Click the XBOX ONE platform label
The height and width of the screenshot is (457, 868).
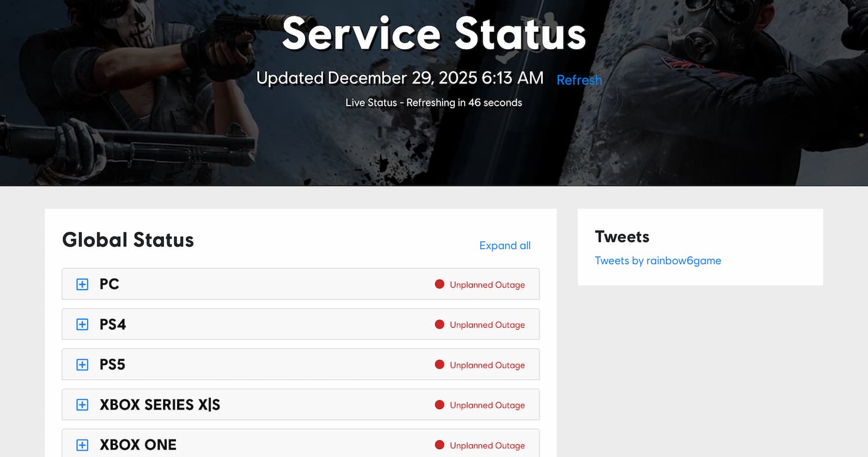coord(138,445)
